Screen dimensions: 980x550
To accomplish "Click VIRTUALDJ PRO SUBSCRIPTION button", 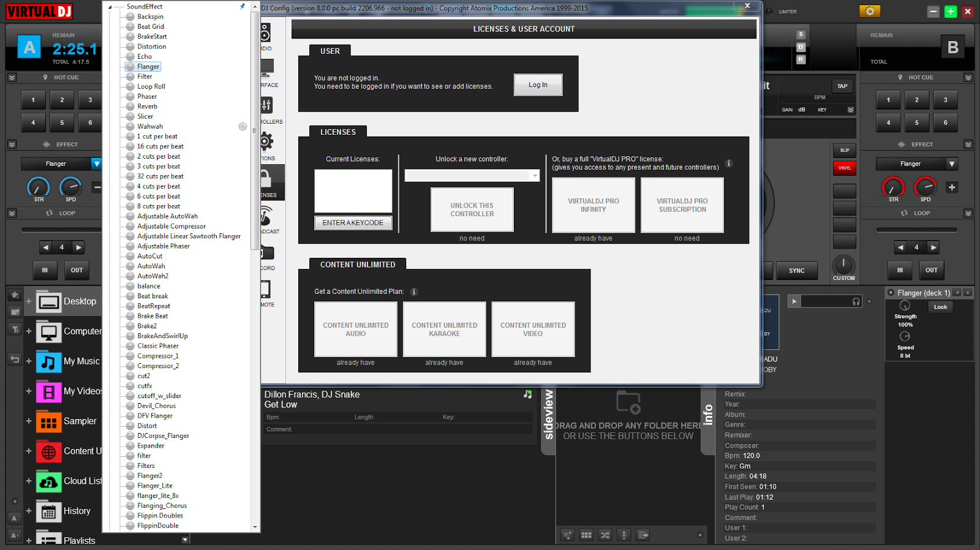I will tap(682, 206).
